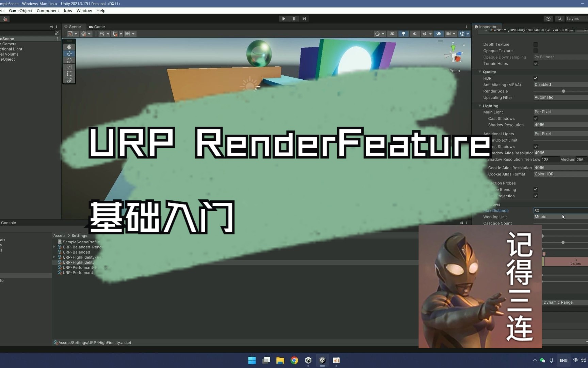Toggle scene audio
Viewport: 588px width, 368px height.
(x=414, y=34)
